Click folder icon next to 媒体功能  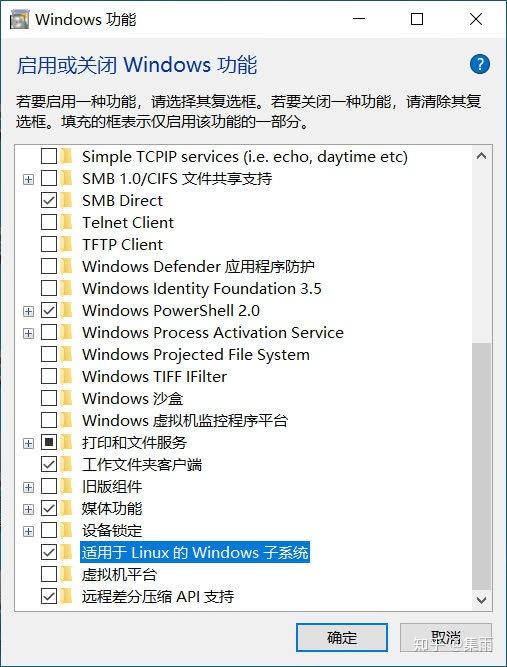click(66, 508)
